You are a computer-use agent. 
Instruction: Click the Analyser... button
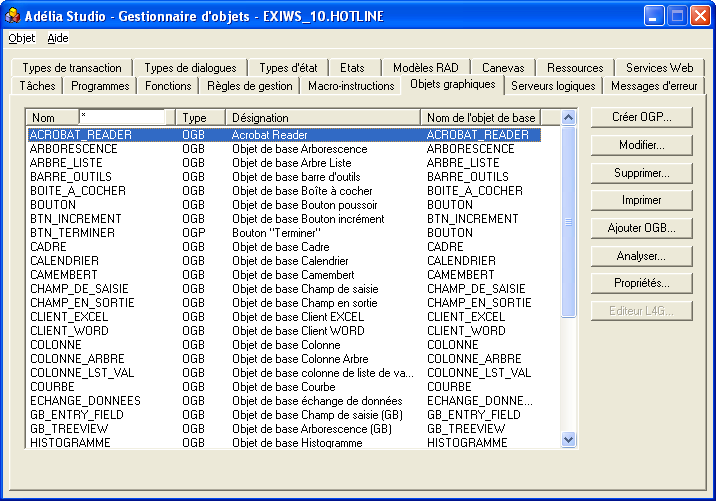pos(641,256)
